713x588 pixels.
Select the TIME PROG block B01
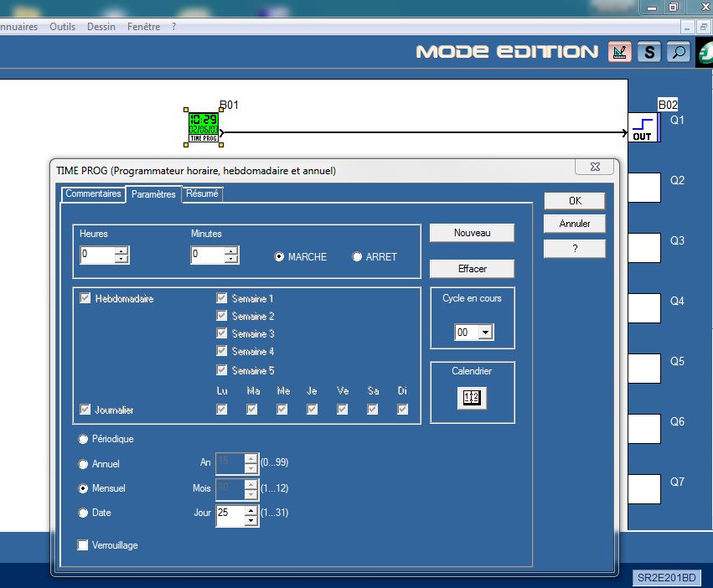pyautogui.click(x=204, y=127)
